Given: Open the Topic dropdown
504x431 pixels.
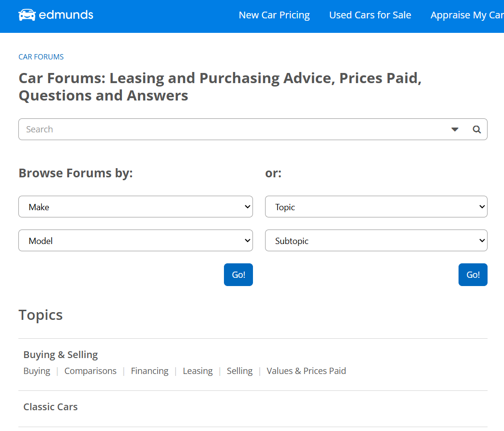Looking at the screenshot, I should (x=376, y=206).
